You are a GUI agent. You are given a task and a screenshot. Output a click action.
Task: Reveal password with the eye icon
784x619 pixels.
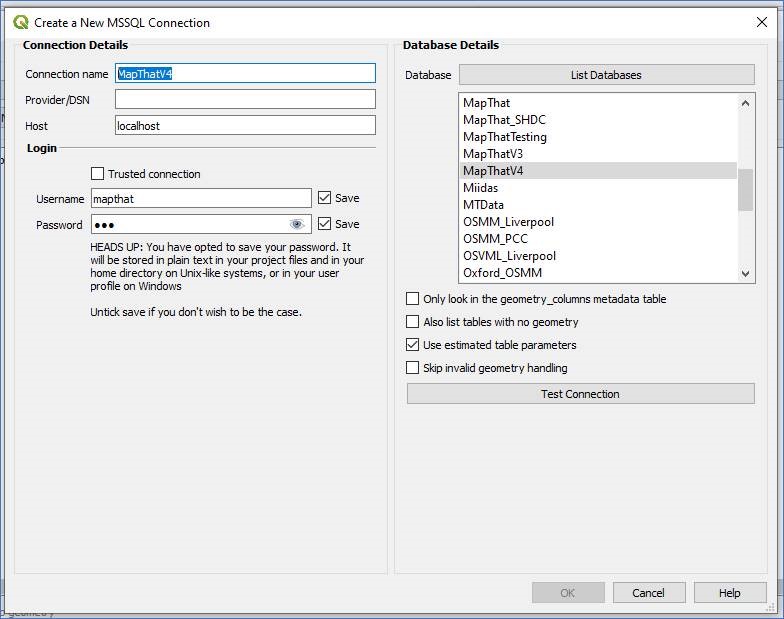pos(297,224)
